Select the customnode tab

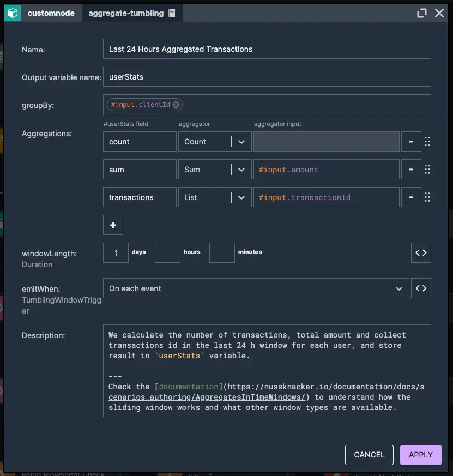click(51, 13)
